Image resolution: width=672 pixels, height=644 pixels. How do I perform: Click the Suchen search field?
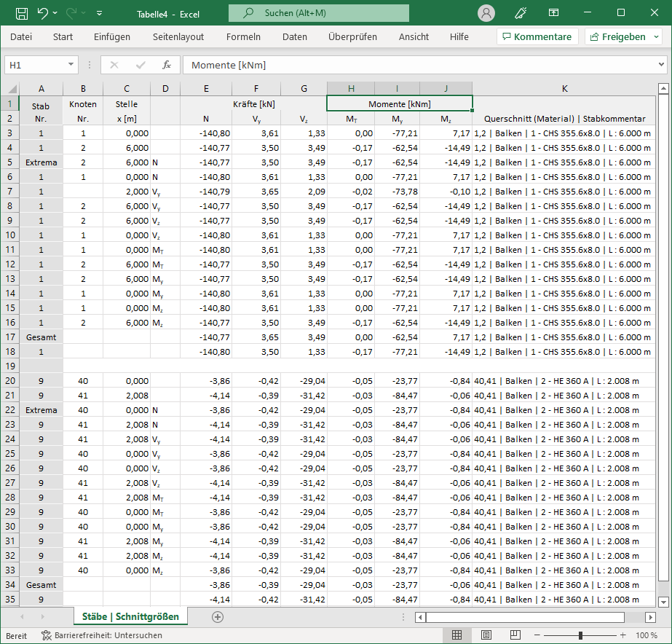[318, 12]
